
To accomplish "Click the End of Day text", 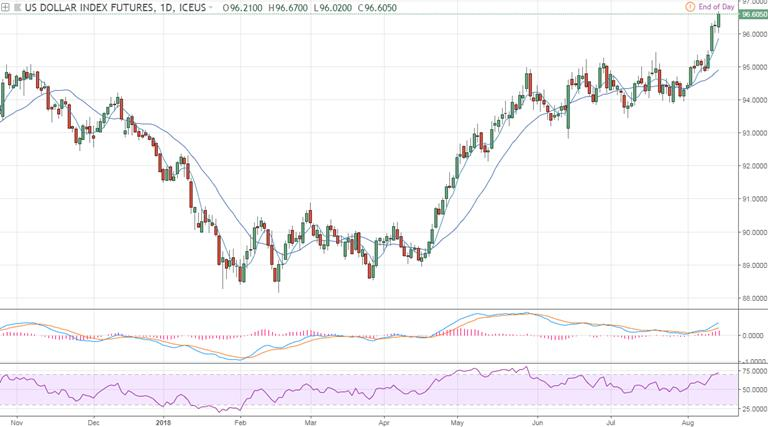I will coord(718,8).
